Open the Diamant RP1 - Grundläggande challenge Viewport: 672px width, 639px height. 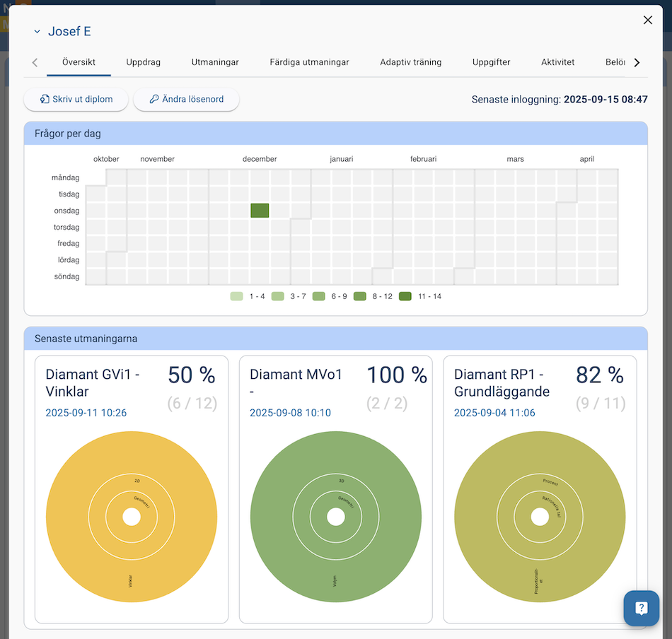[502, 382]
